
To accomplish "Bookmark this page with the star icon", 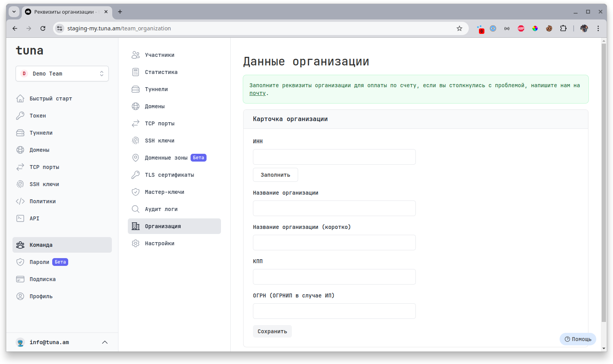I will pos(459,28).
